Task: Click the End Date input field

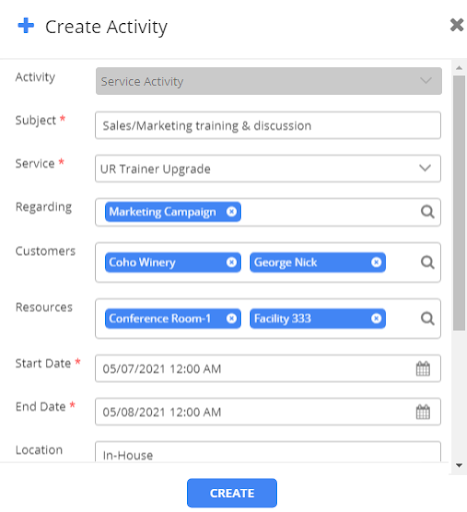Action: coord(268,412)
